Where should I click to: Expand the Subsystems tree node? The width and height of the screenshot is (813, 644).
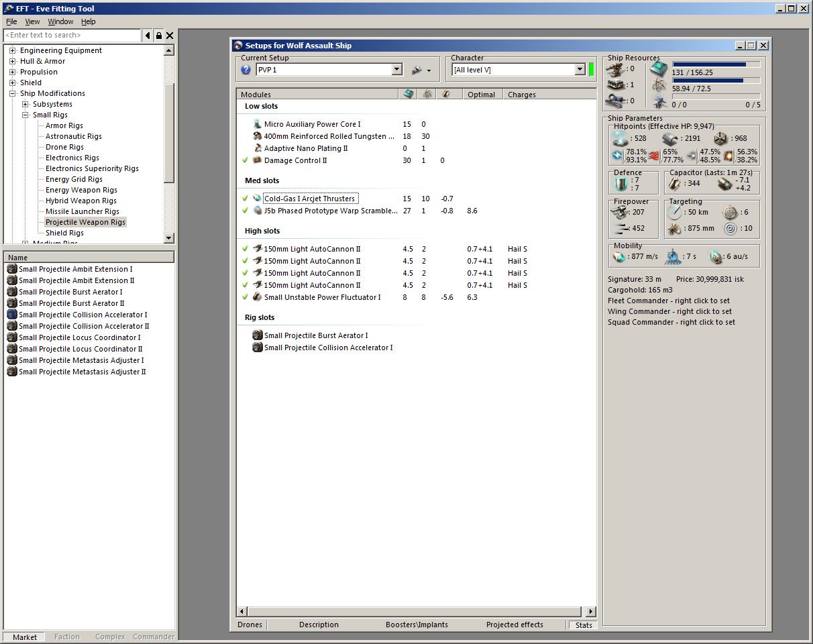25,104
